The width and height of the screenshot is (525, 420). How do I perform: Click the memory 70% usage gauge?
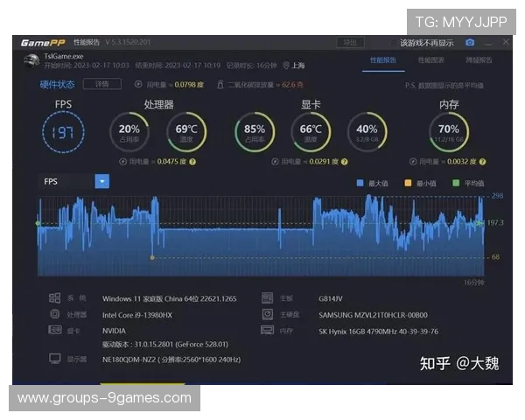tap(449, 132)
